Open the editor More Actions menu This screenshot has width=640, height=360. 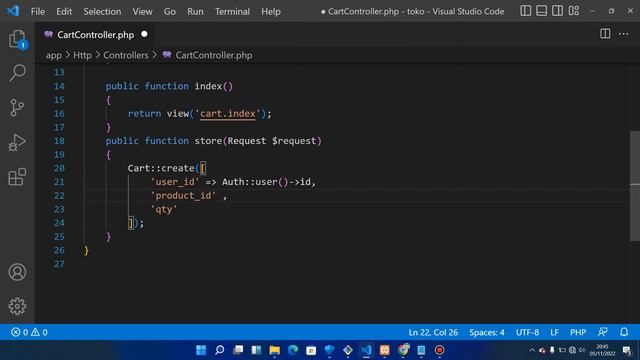(x=623, y=34)
